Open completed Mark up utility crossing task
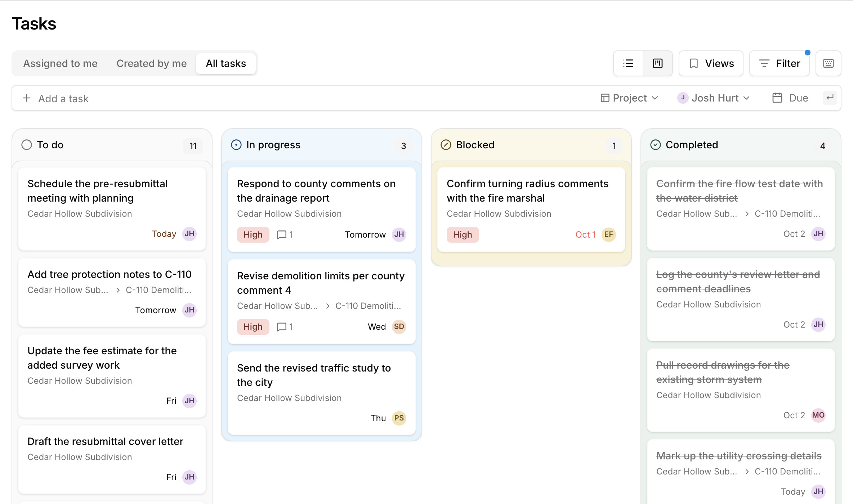Viewport: 853px width, 504px height. pos(741,472)
